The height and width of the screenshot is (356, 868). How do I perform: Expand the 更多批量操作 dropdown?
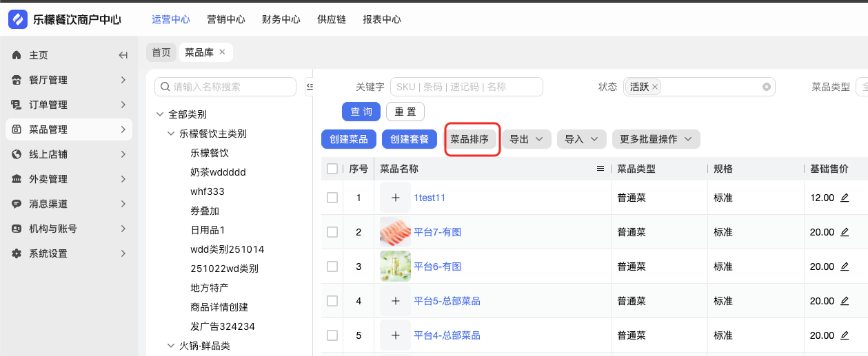pos(656,139)
